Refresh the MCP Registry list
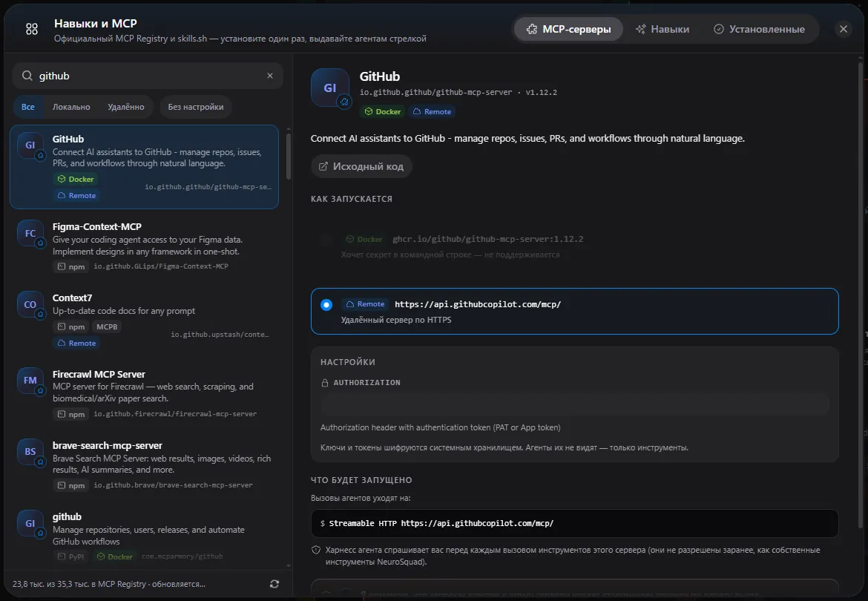The width and height of the screenshot is (868, 601). [x=274, y=584]
